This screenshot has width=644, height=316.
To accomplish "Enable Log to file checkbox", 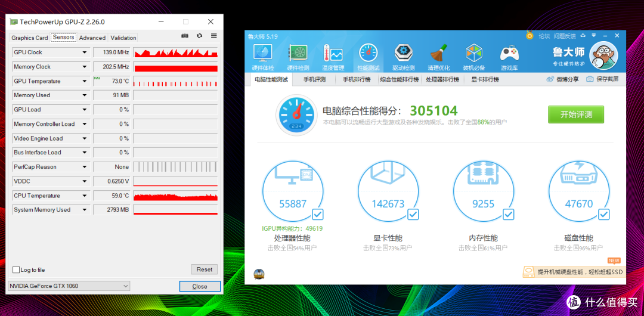I will point(16,270).
